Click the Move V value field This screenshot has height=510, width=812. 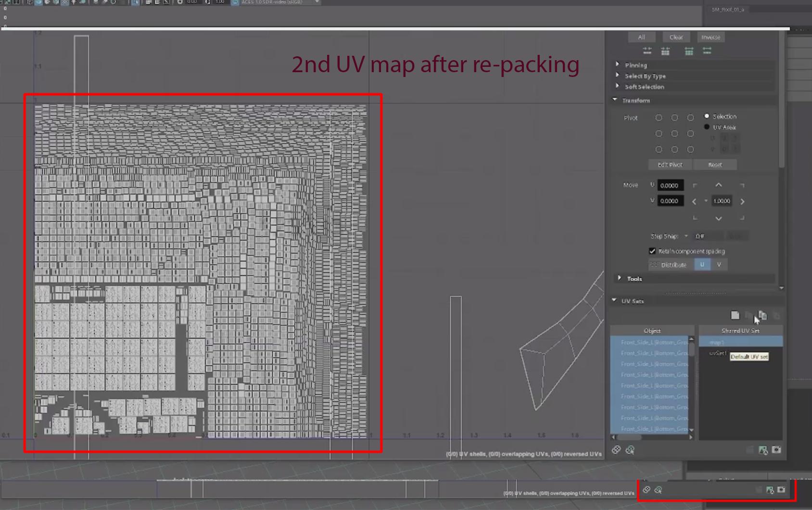pyautogui.click(x=671, y=201)
